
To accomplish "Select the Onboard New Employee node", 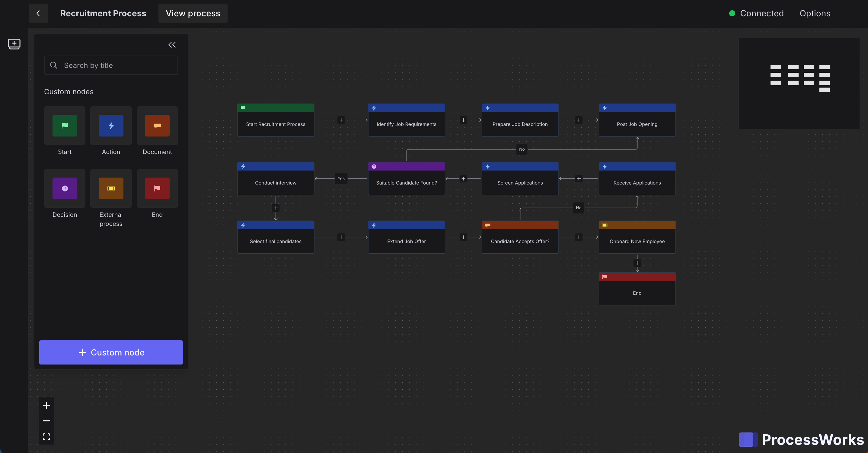I will (637, 237).
